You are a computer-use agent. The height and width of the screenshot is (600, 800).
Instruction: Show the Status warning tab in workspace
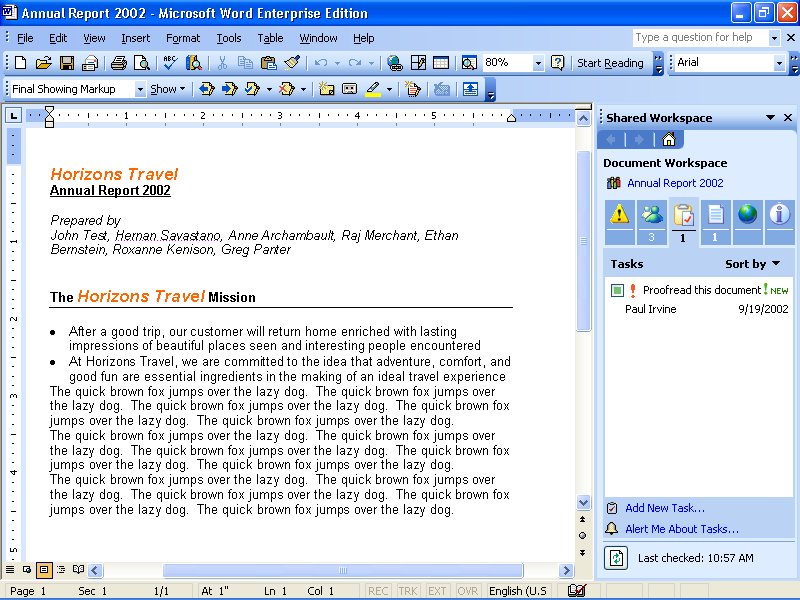[x=620, y=215]
